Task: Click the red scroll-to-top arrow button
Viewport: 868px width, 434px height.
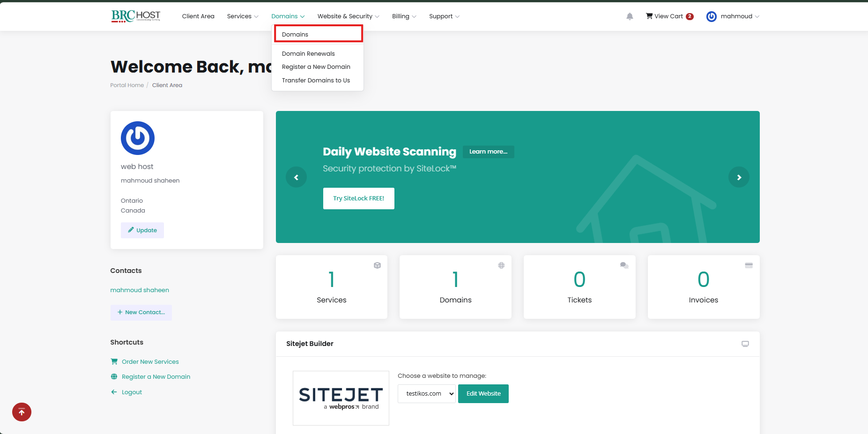Action: (22, 412)
